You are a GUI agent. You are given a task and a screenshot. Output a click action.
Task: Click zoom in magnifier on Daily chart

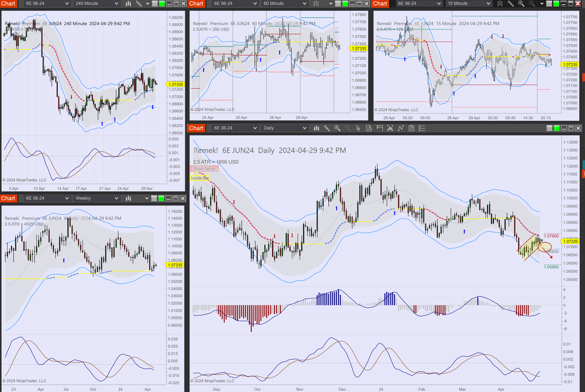[x=337, y=128]
